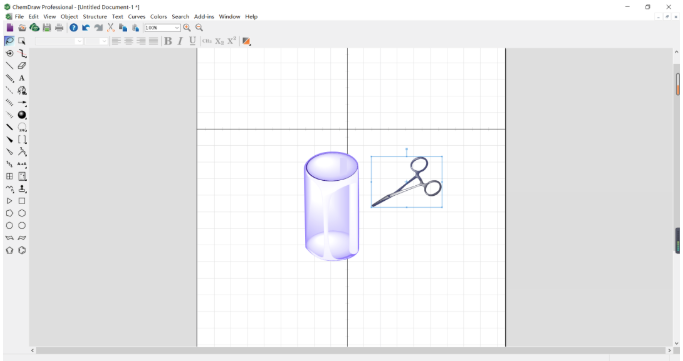
Task: Select the hemostat clamp clipart image
Action: point(407,182)
